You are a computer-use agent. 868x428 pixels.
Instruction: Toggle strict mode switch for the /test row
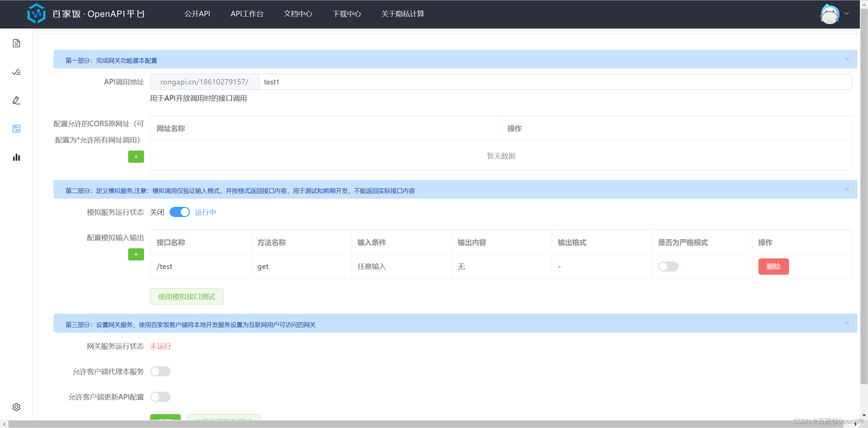click(x=668, y=267)
